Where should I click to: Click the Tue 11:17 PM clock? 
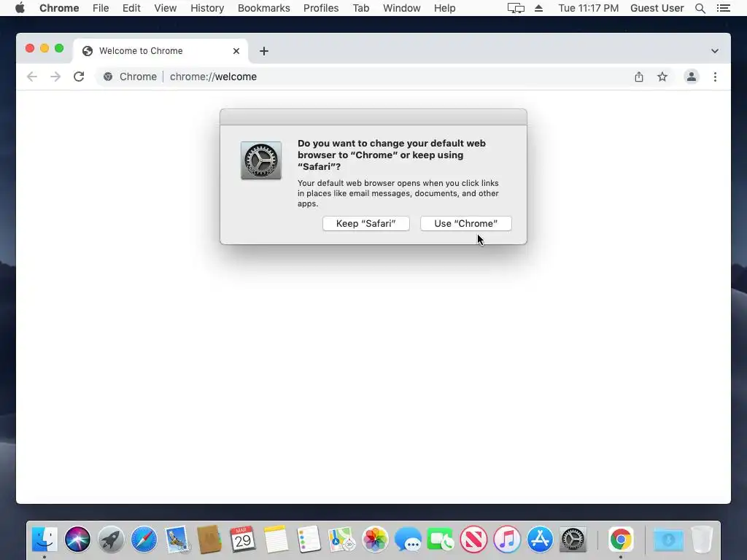tap(589, 8)
